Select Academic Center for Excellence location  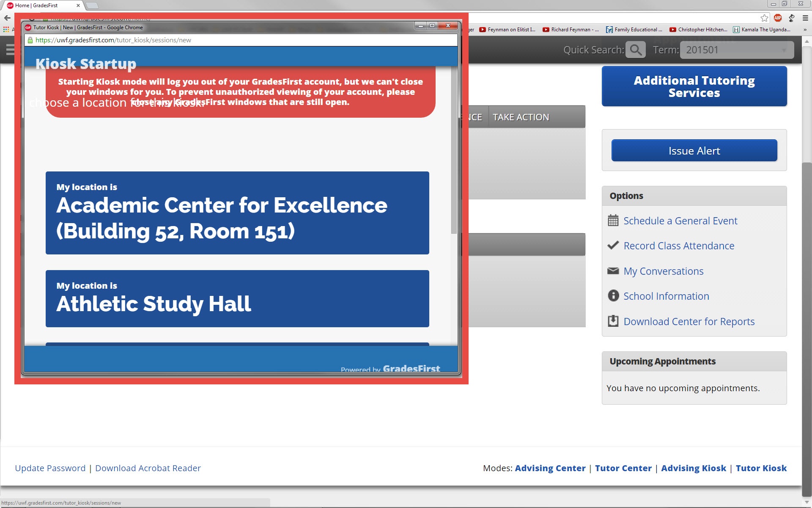[x=237, y=213]
